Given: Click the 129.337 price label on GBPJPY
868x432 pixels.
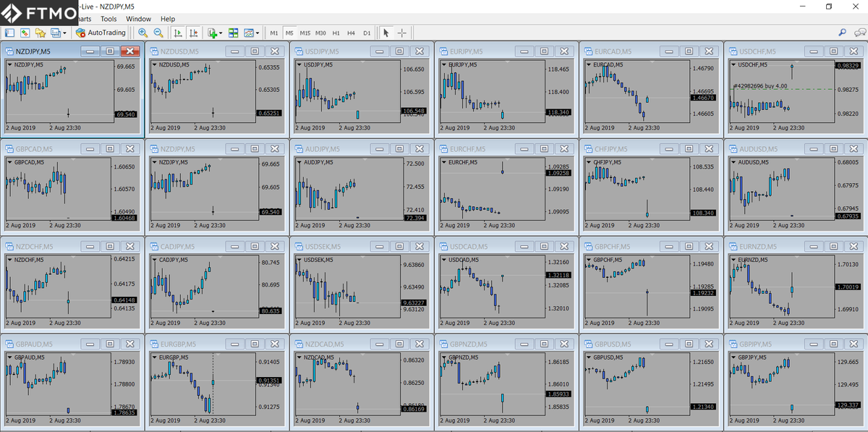Looking at the screenshot, I should pyautogui.click(x=848, y=405).
